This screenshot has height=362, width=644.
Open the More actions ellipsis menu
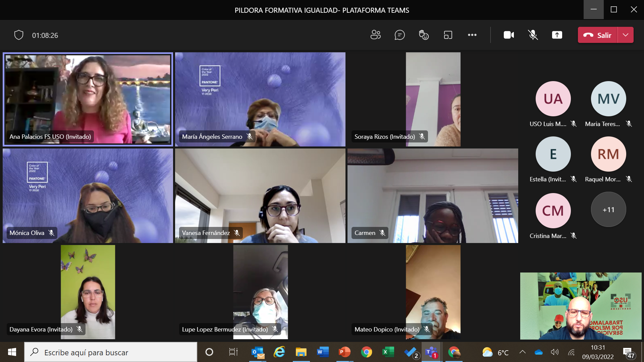click(472, 35)
